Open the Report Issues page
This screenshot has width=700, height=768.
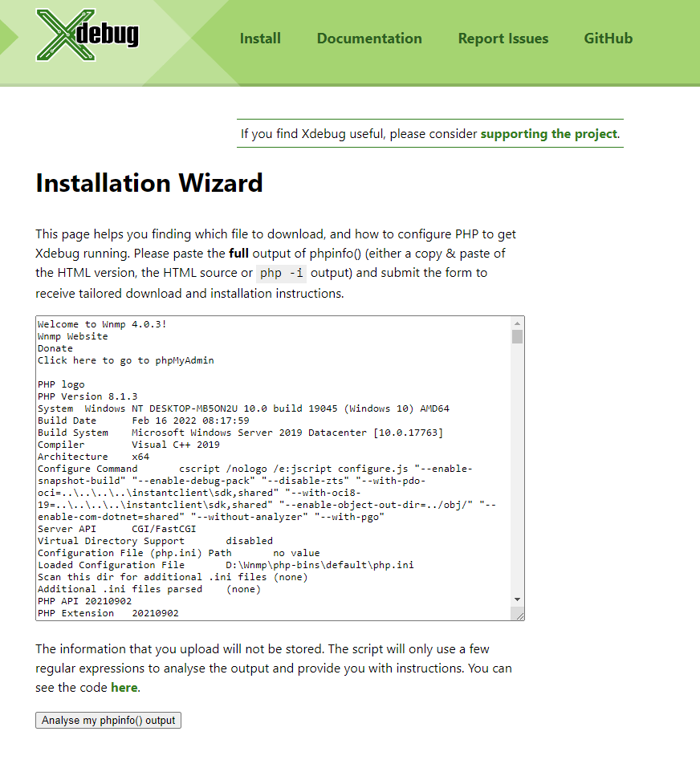[x=503, y=39]
